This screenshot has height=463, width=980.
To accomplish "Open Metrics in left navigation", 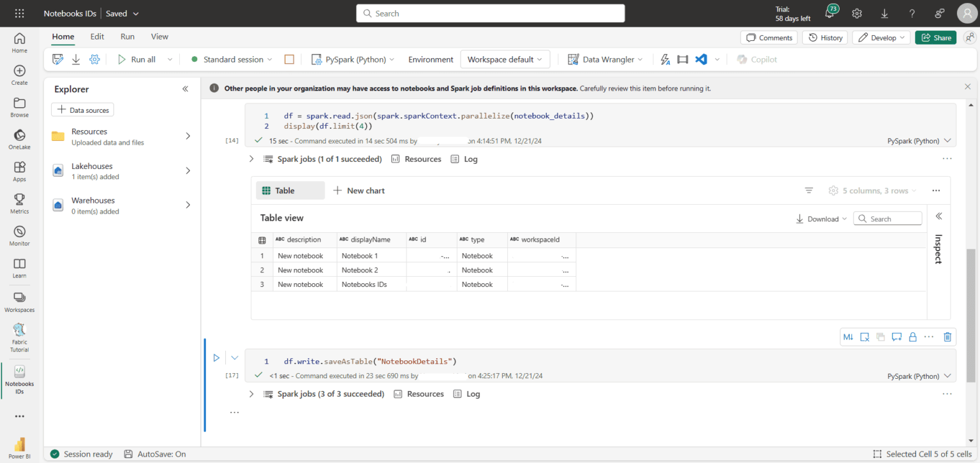I will pyautogui.click(x=19, y=203).
